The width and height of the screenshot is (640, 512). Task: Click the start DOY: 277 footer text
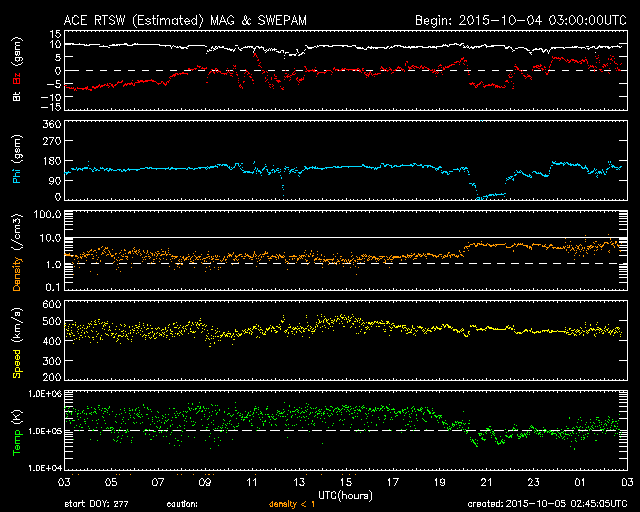(96, 504)
